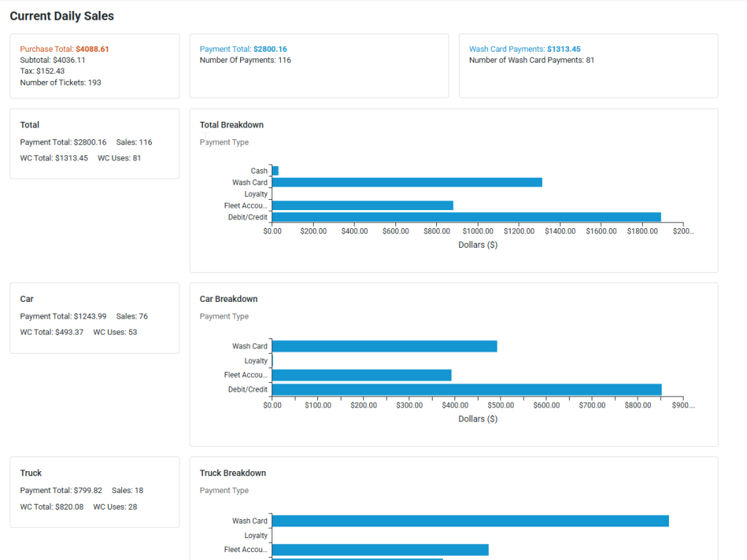Click Number of Wash Card Payments: 81

coord(531,60)
